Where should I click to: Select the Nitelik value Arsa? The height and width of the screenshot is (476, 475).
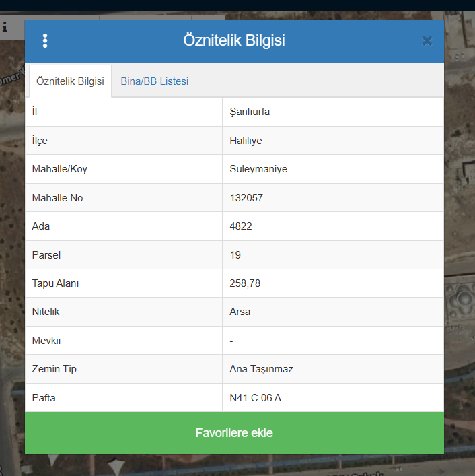click(240, 312)
